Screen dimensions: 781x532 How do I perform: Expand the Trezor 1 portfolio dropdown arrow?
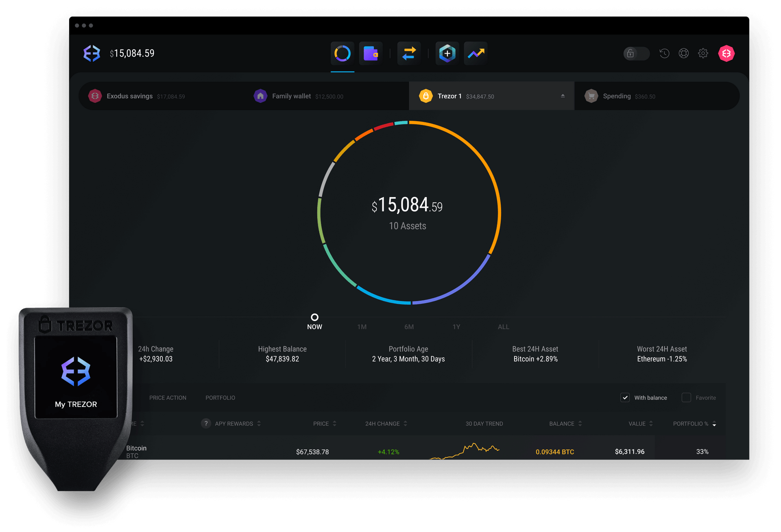tap(563, 96)
